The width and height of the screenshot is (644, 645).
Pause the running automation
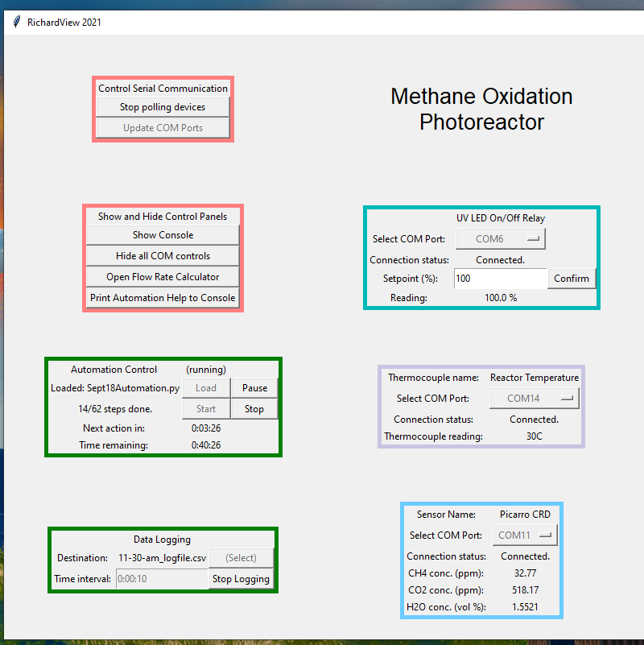[x=254, y=388]
